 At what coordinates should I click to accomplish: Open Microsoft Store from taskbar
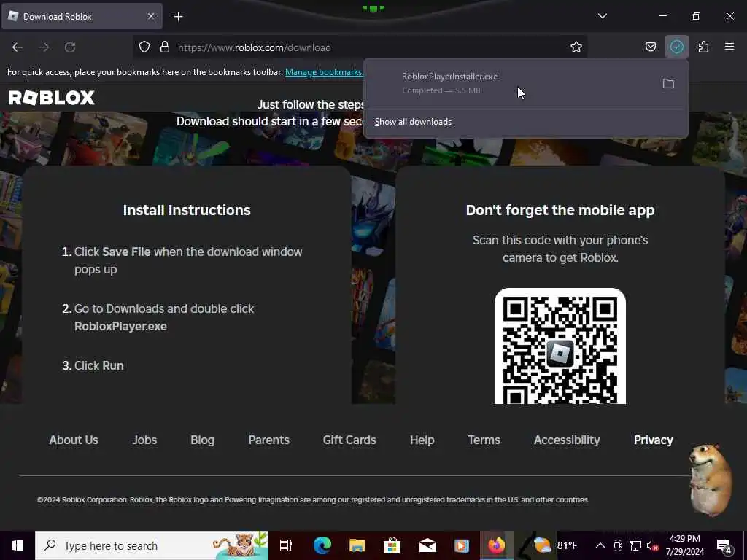coord(392,545)
